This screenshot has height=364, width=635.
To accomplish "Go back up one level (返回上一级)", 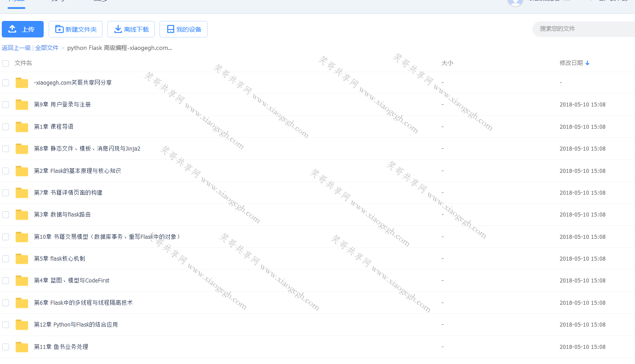I will click(x=16, y=48).
